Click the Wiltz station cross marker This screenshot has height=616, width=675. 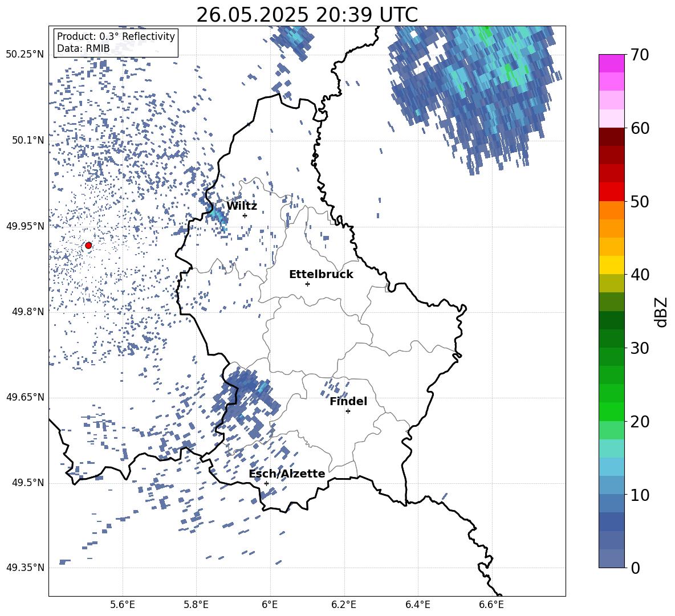click(x=245, y=215)
